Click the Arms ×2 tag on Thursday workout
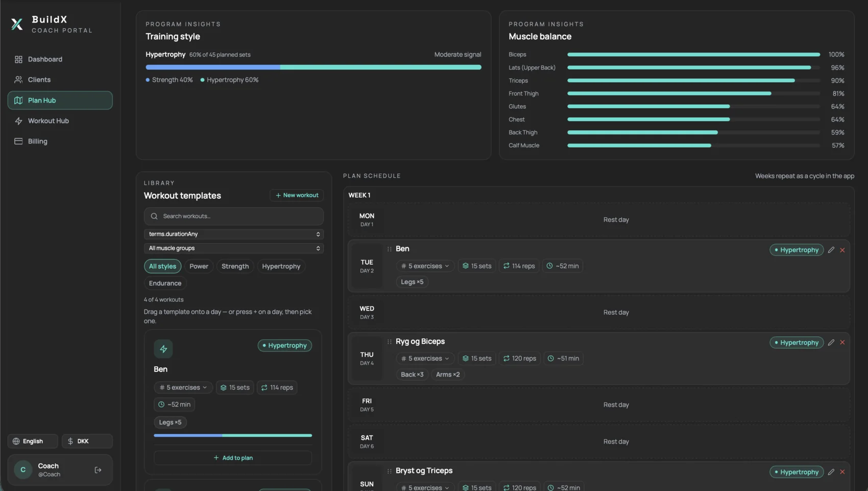Screen dimensions: 868x491 (x=447, y=375)
